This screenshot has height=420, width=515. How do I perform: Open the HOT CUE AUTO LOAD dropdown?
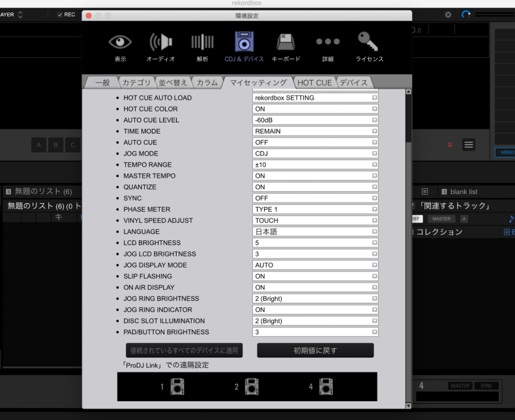coord(316,98)
